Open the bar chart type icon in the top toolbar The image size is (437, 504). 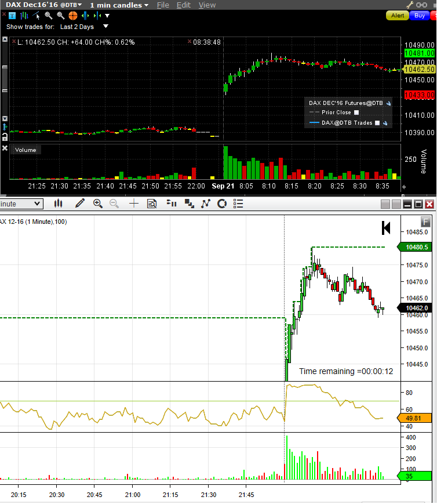click(x=24, y=16)
